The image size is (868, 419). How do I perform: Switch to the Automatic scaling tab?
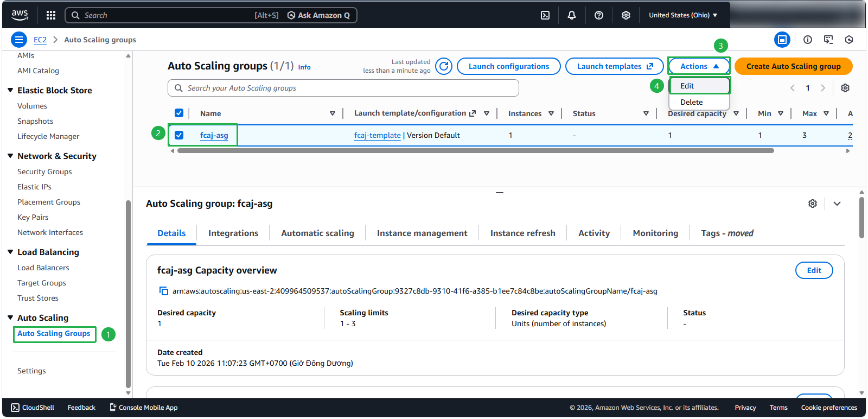tap(317, 233)
